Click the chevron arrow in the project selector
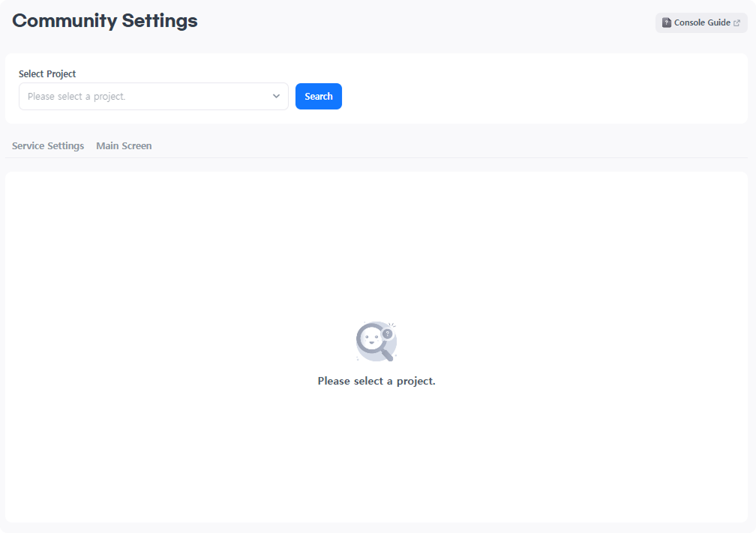 [x=276, y=97]
